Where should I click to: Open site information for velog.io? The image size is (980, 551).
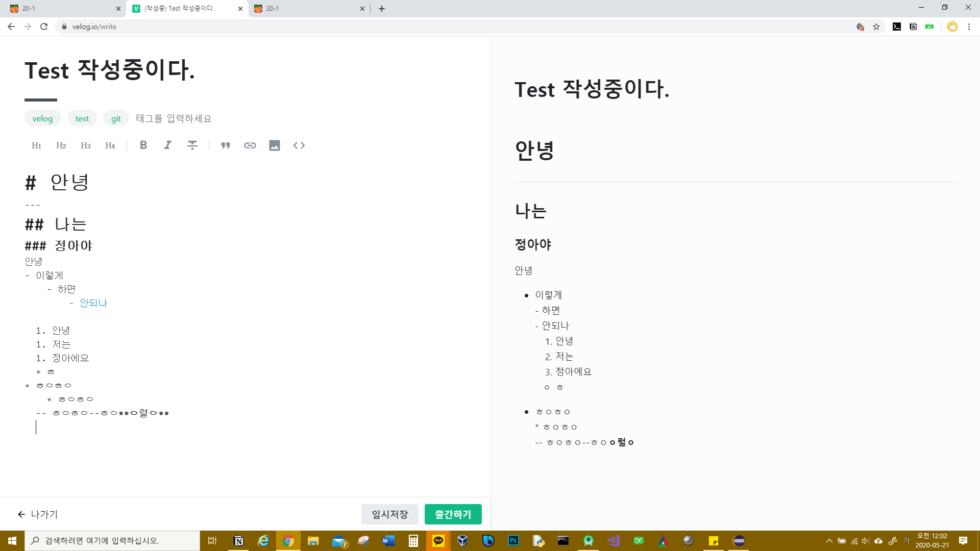64,27
